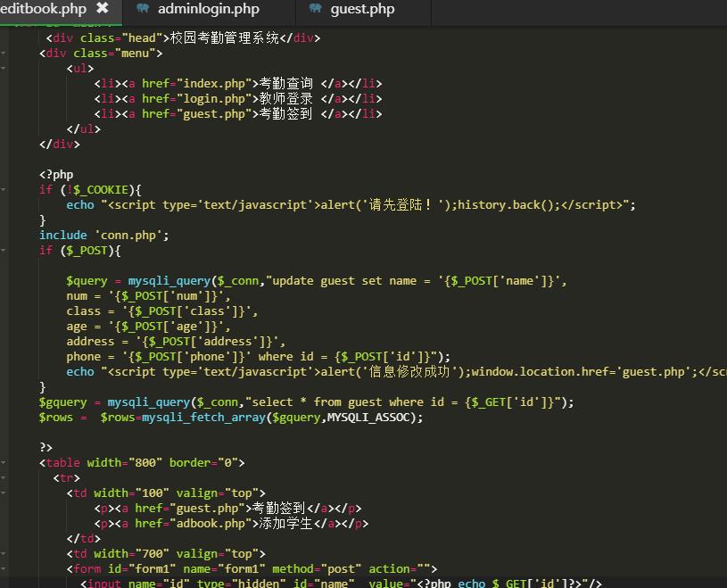727x588 pixels.
Task: Click the 考勤签到 paragraph link line
Action: pyautogui.click(x=227, y=509)
